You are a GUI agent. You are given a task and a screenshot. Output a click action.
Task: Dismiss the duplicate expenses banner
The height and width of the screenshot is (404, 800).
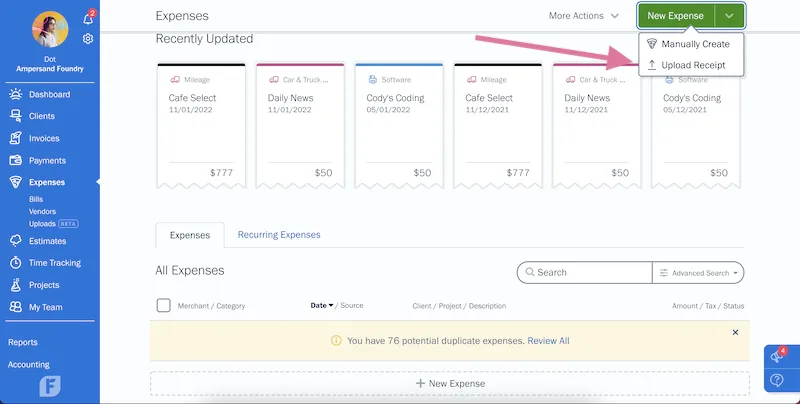coord(735,332)
